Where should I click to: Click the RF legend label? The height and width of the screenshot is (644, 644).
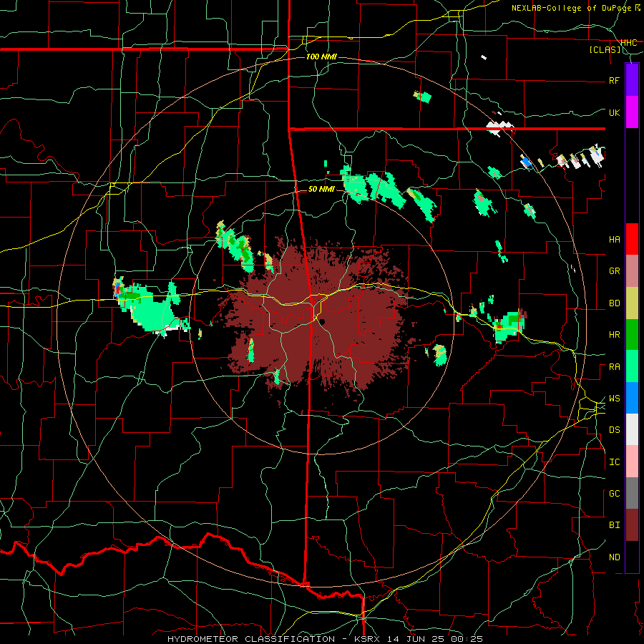click(x=614, y=80)
